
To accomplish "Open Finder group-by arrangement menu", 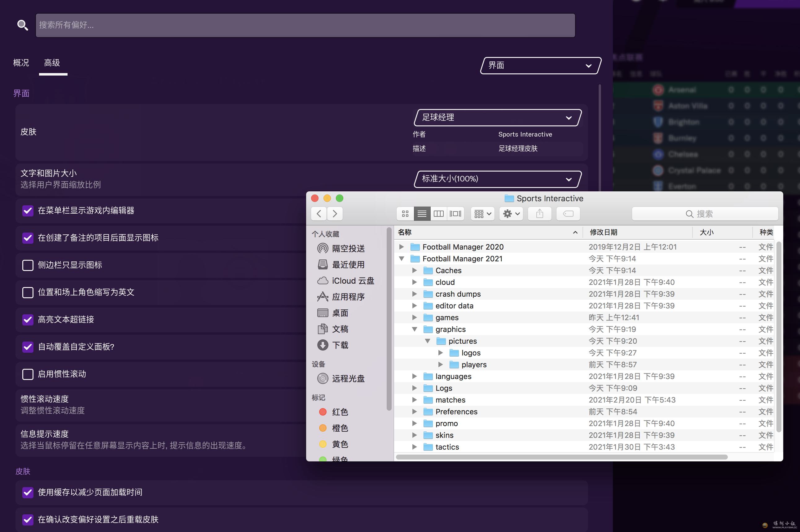I will click(483, 214).
